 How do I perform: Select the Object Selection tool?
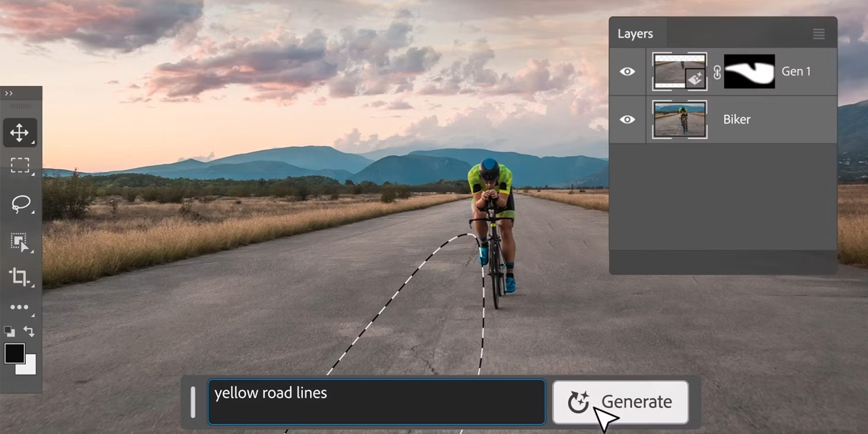(19, 242)
